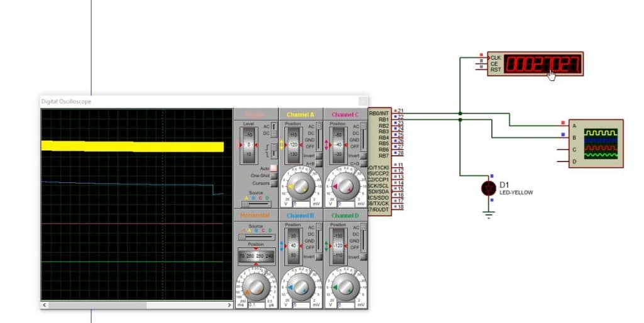Image resolution: width=644 pixels, height=323 pixels.
Task: Click the Channel C header label
Action: pos(345,114)
